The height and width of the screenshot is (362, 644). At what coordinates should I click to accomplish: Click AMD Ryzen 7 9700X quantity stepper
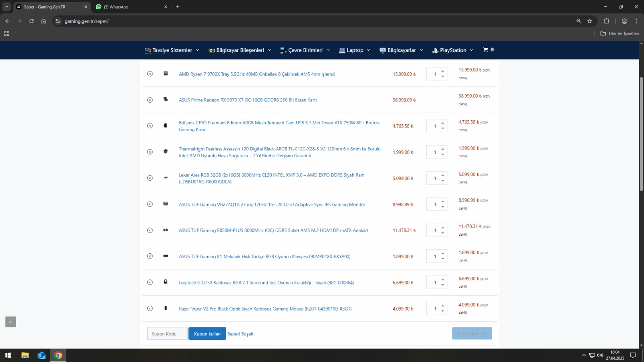[437, 74]
